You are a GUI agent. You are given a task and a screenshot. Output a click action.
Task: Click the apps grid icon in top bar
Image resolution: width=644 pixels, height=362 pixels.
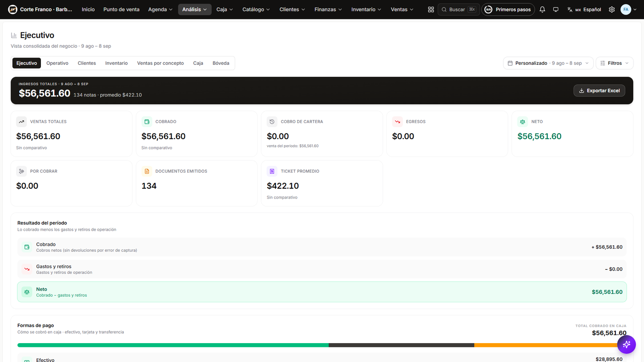tap(431, 10)
